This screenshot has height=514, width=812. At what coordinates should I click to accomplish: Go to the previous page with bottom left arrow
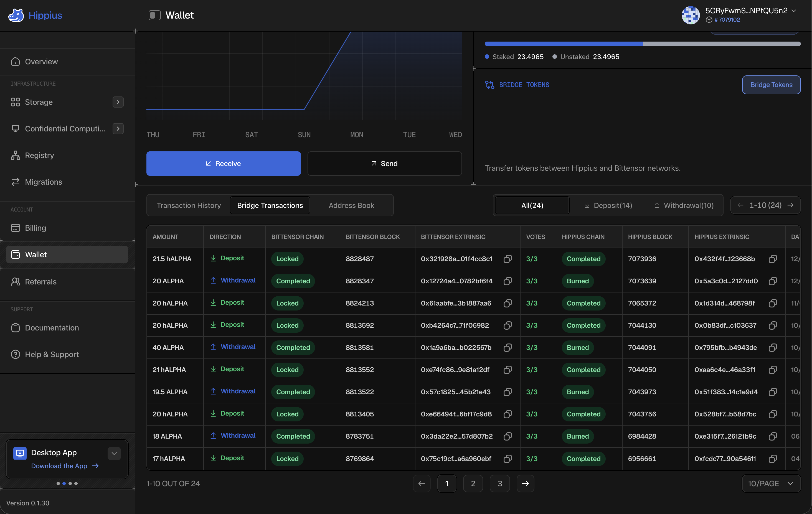coord(422,483)
